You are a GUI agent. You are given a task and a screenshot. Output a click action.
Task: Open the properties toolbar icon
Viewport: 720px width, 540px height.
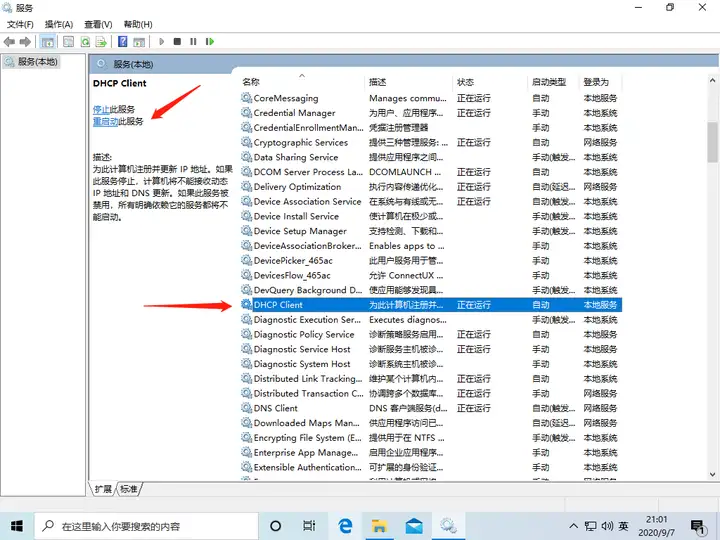coord(68,42)
